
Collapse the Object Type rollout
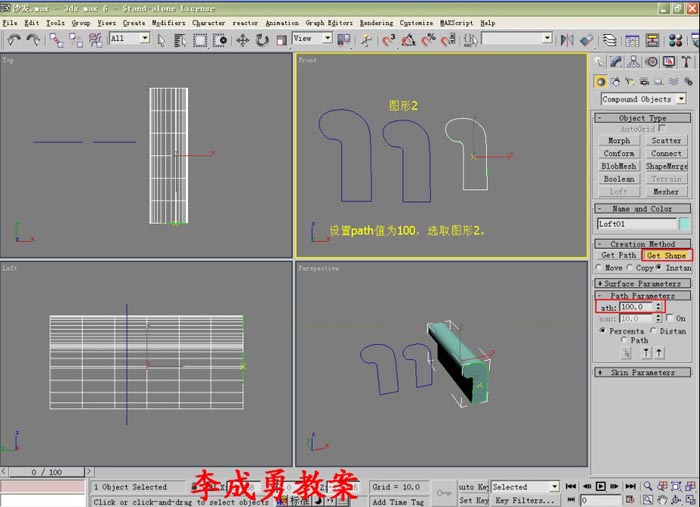(x=642, y=118)
